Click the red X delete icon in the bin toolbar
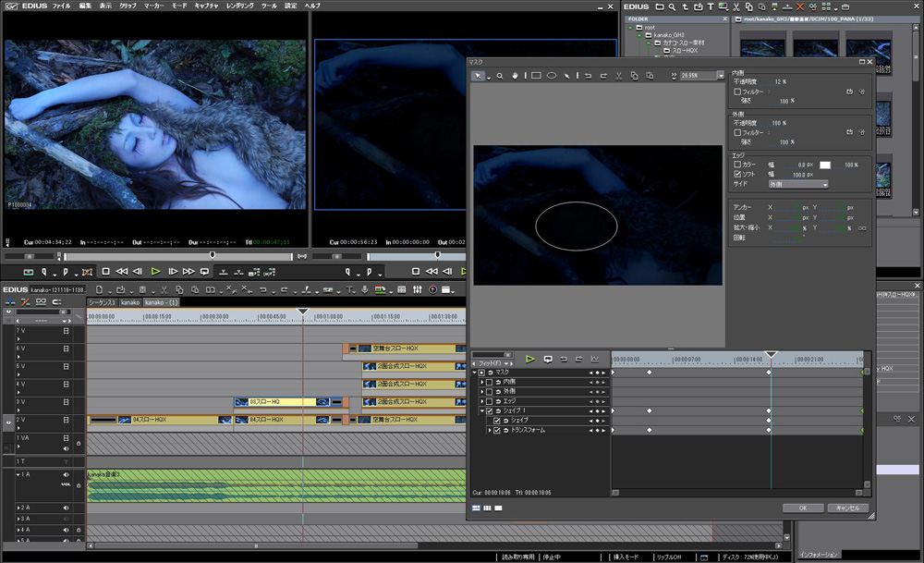The width and height of the screenshot is (924, 563). tap(799, 7)
